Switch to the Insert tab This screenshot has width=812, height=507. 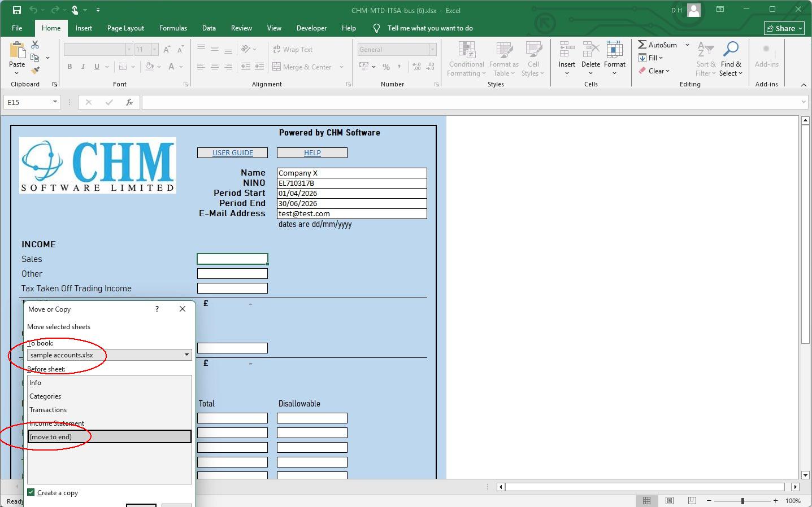click(84, 28)
